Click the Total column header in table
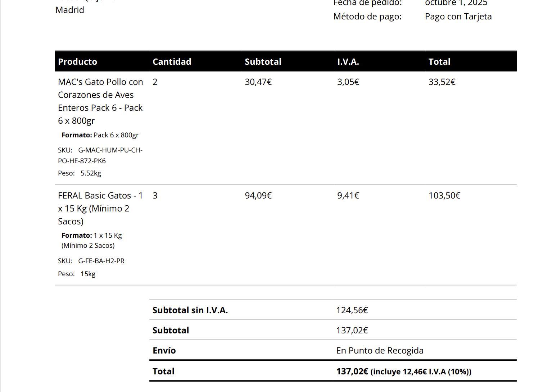Screen dimensions: 557x392 point(439,61)
